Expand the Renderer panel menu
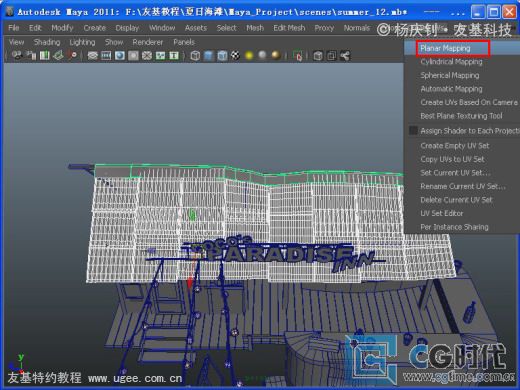The image size is (520, 390). (x=148, y=42)
